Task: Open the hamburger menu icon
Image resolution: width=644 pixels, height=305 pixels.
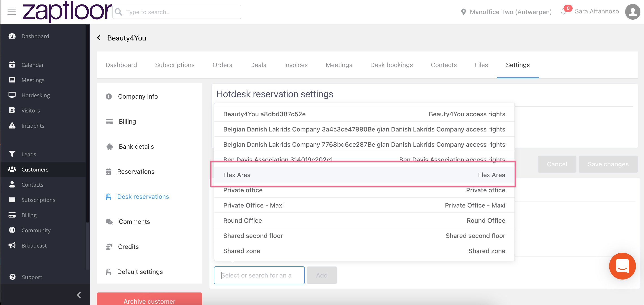Action: coord(11,12)
